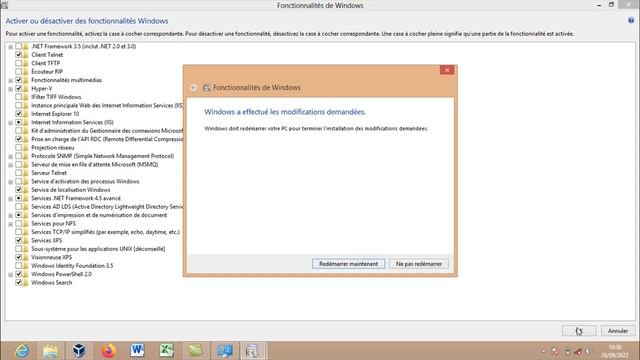The width and height of the screenshot is (640, 360).
Task: Expand Services .NET Framework 4.5 avancé
Action: 11,199
